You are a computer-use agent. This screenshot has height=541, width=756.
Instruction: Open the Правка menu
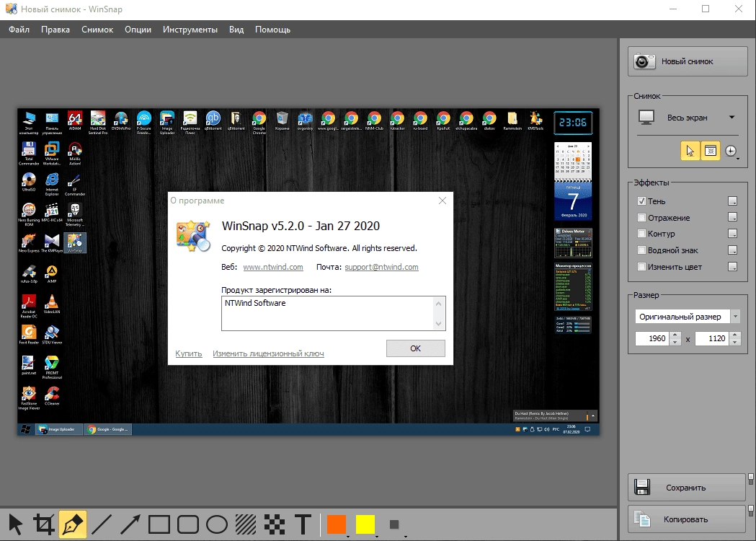(x=55, y=30)
